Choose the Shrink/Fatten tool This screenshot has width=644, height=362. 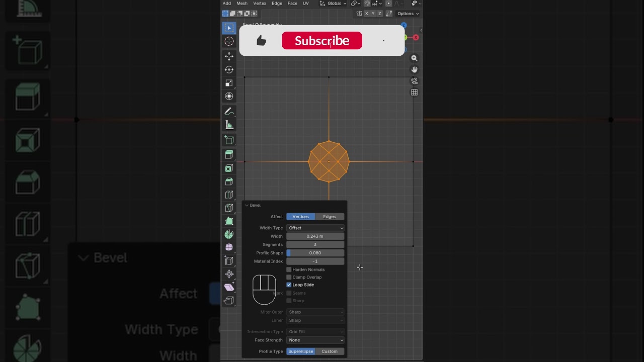229,274
